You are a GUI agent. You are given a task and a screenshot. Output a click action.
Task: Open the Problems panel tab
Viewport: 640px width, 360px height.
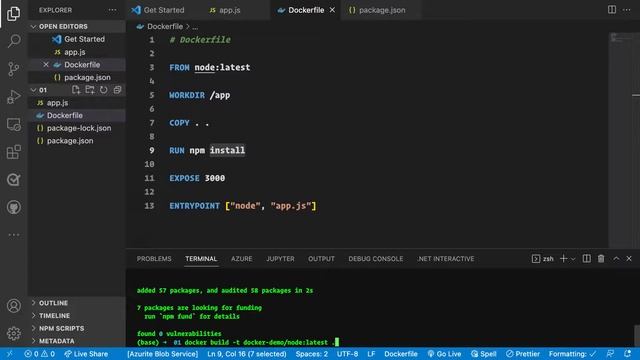coord(154,258)
